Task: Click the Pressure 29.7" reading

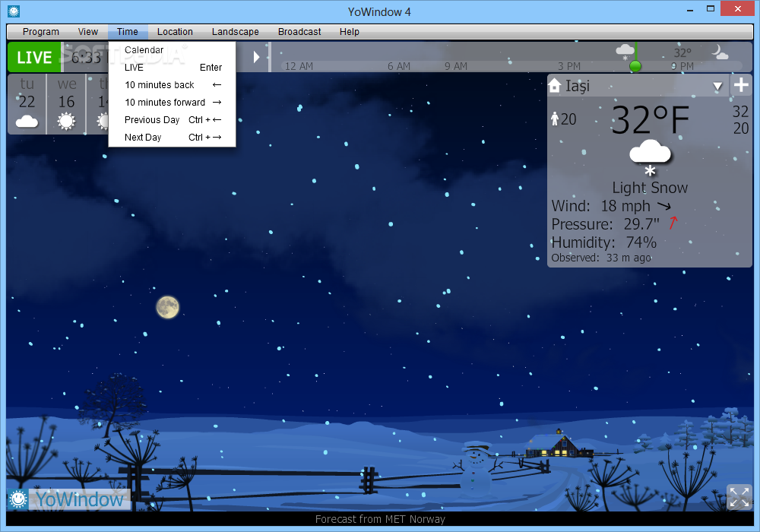Action: click(x=606, y=224)
